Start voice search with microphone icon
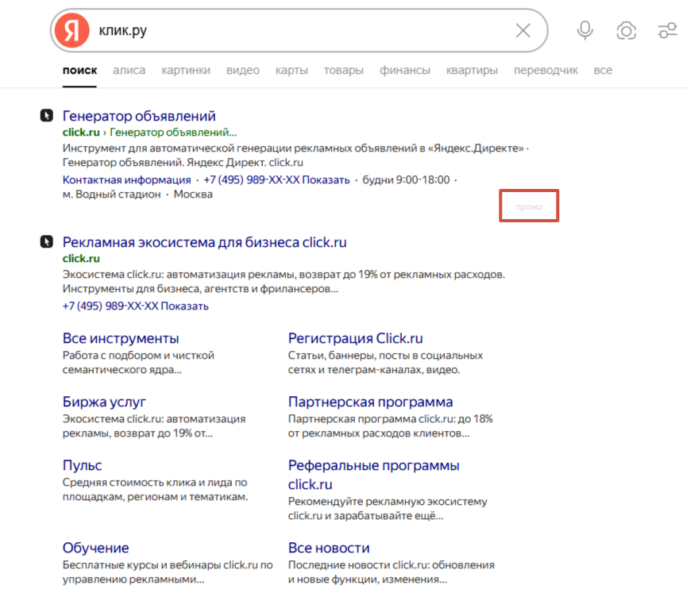This screenshot has width=687, height=616. point(585,31)
